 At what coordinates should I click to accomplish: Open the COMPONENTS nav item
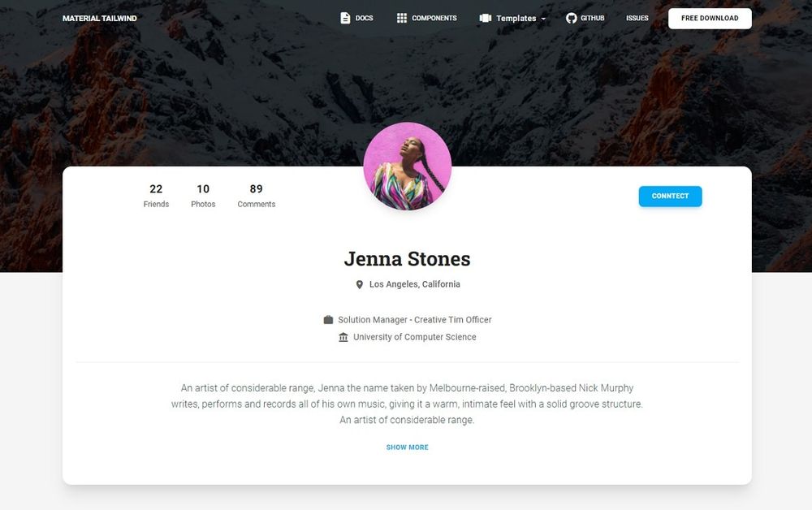click(427, 18)
